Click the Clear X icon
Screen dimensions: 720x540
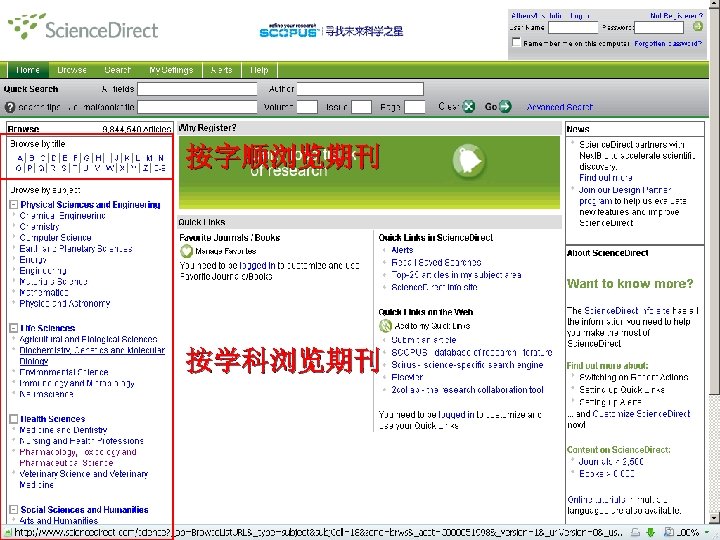(x=468, y=107)
